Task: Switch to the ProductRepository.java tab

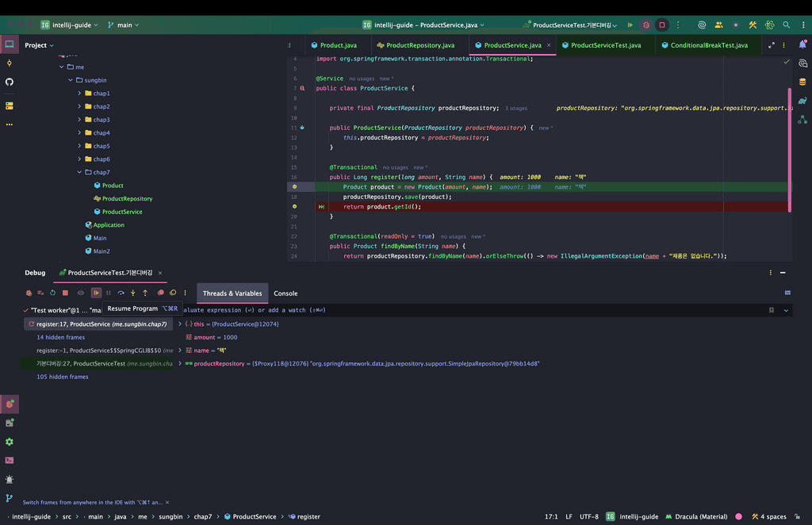Action: point(419,45)
